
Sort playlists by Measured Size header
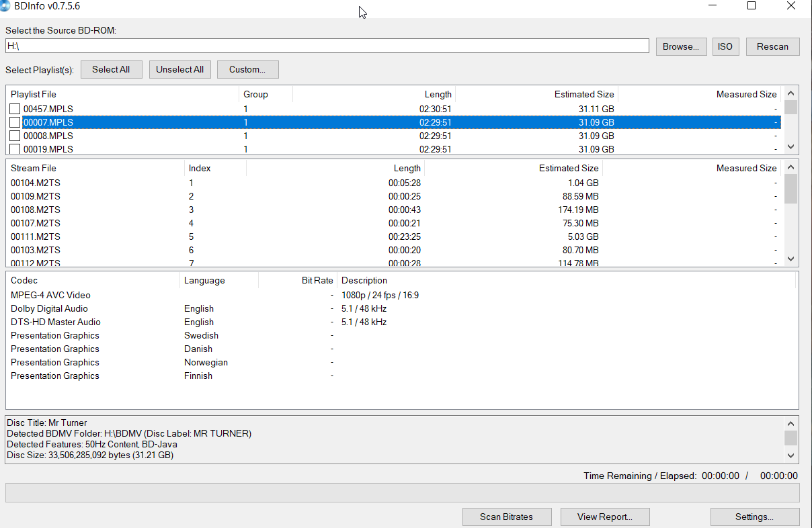coord(699,94)
